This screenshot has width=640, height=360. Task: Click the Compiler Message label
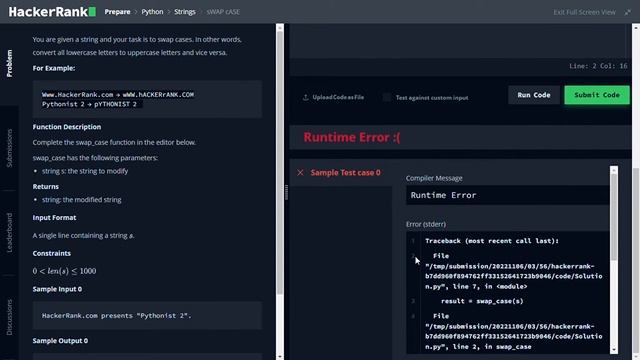coord(434,178)
